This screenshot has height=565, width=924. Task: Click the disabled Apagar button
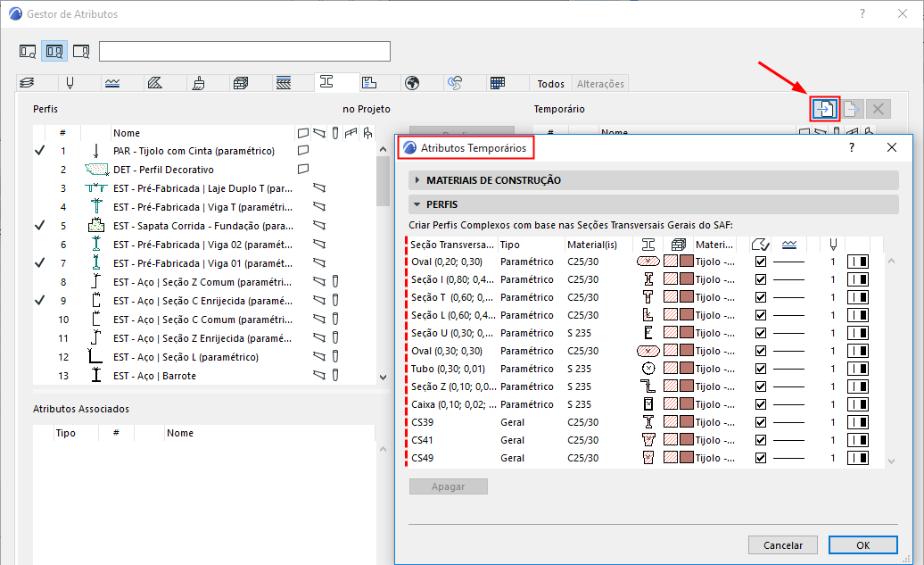click(x=449, y=486)
